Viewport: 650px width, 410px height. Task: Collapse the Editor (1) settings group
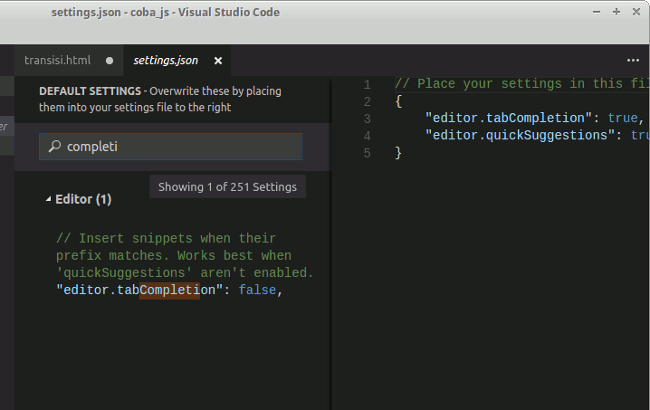[x=48, y=199]
